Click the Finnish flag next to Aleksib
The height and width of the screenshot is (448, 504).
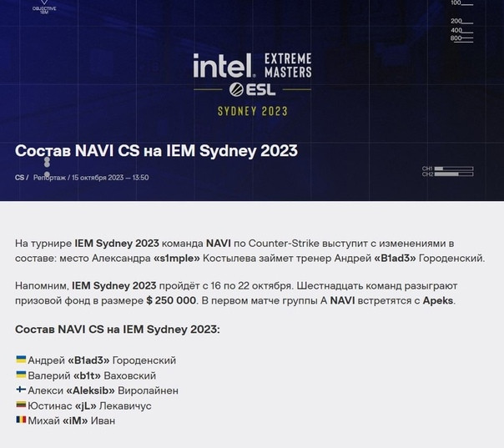point(21,390)
